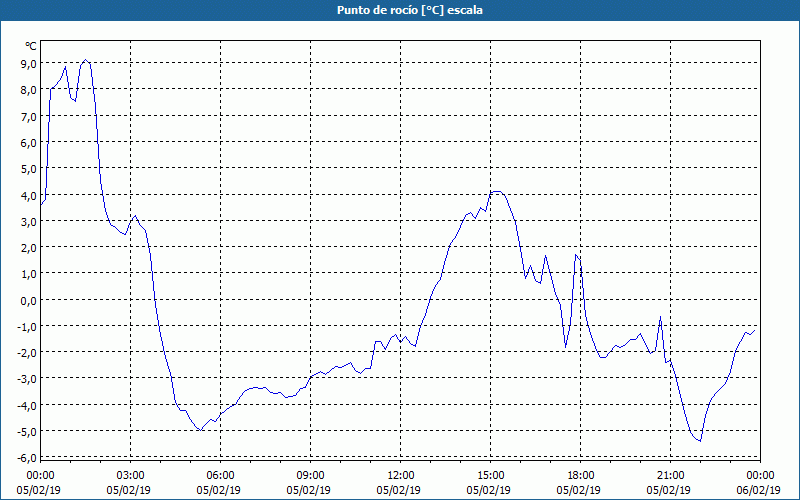Click the curve's lowest dip after 21:00
The height and width of the screenshot is (500, 800).
[x=701, y=441]
